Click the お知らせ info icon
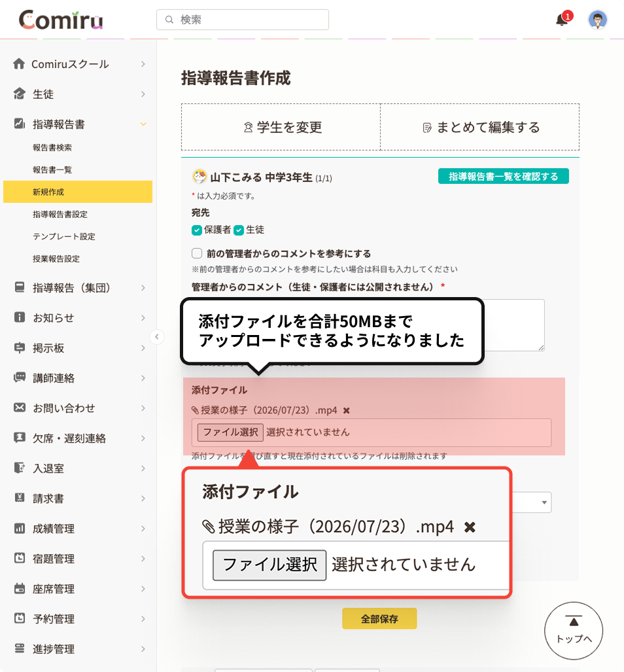624x672 pixels. [19, 317]
